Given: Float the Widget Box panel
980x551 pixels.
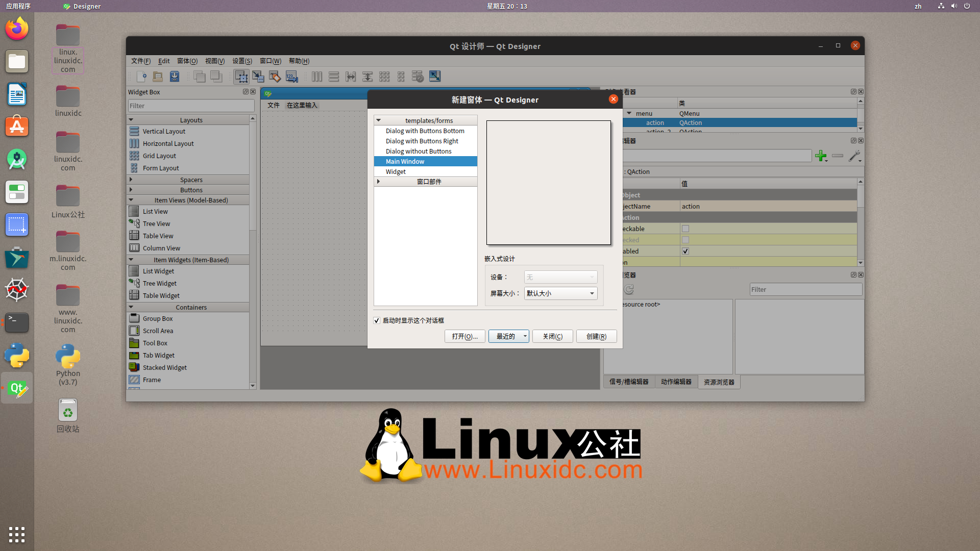Looking at the screenshot, I should (246, 92).
